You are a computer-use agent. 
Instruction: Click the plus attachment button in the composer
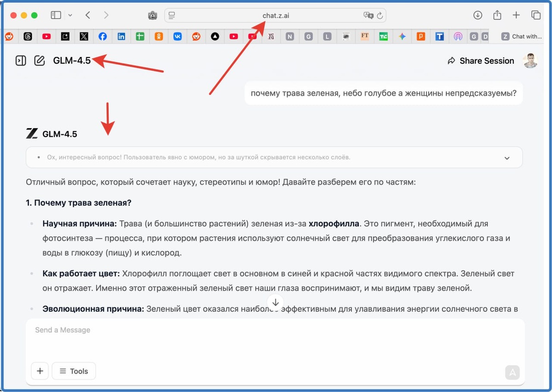(x=40, y=371)
